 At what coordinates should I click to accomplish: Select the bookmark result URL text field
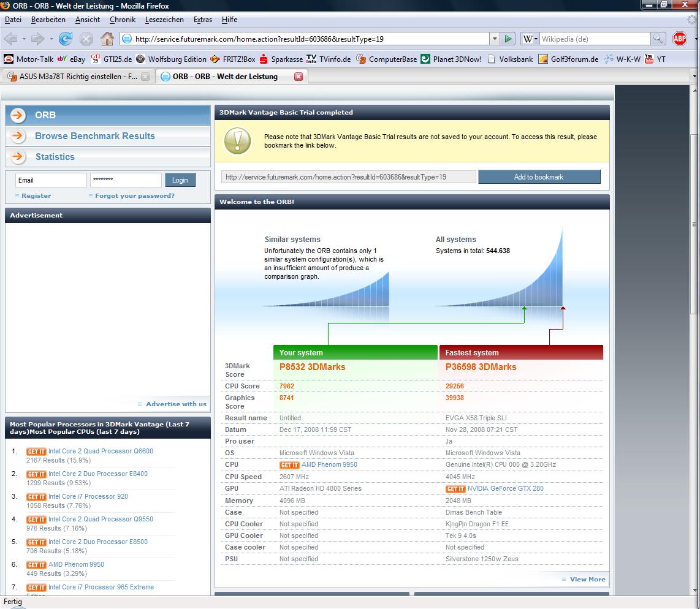pyautogui.click(x=349, y=176)
